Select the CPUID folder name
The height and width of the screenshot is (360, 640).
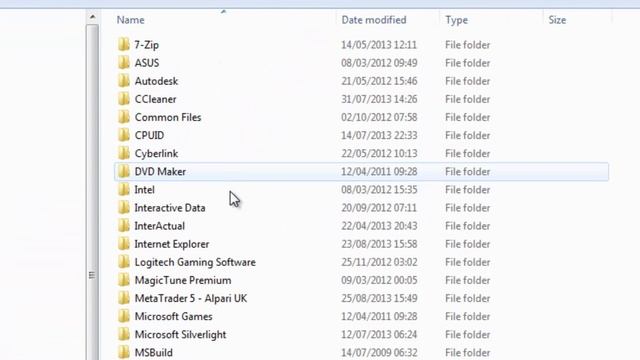click(149, 135)
